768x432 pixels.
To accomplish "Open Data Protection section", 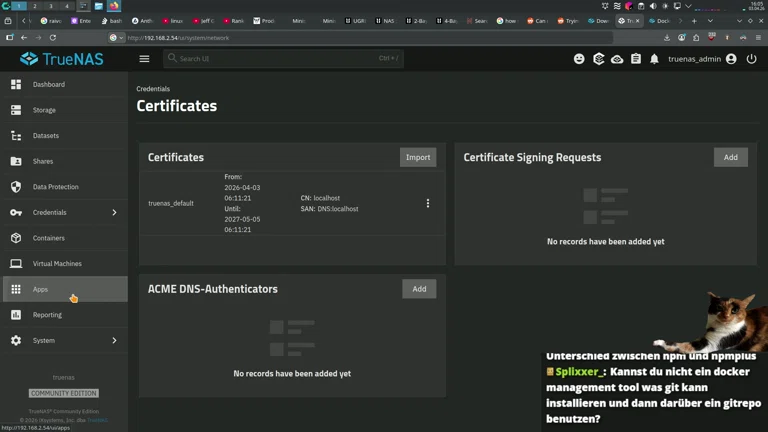I will coord(55,187).
